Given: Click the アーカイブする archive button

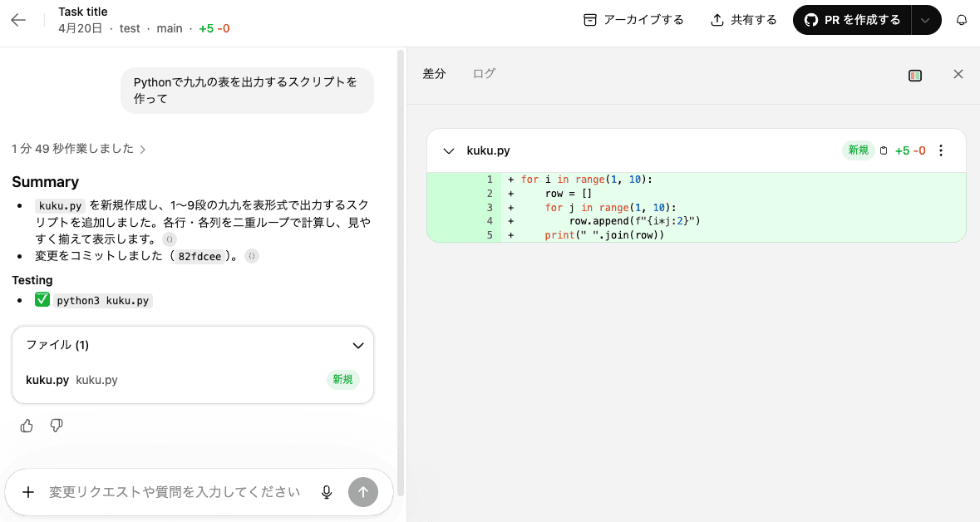Looking at the screenshot, I should coord(633,20).
